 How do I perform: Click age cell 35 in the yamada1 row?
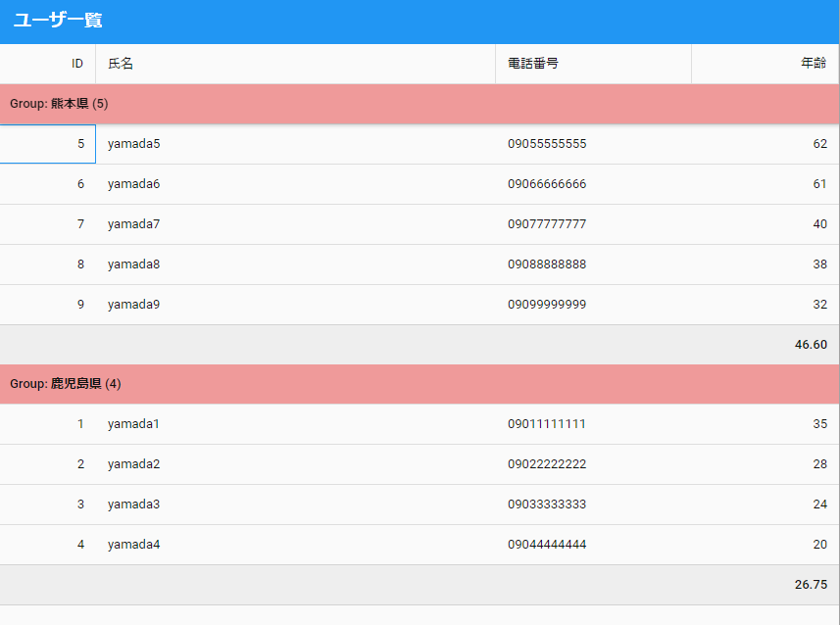click(765, 424)
